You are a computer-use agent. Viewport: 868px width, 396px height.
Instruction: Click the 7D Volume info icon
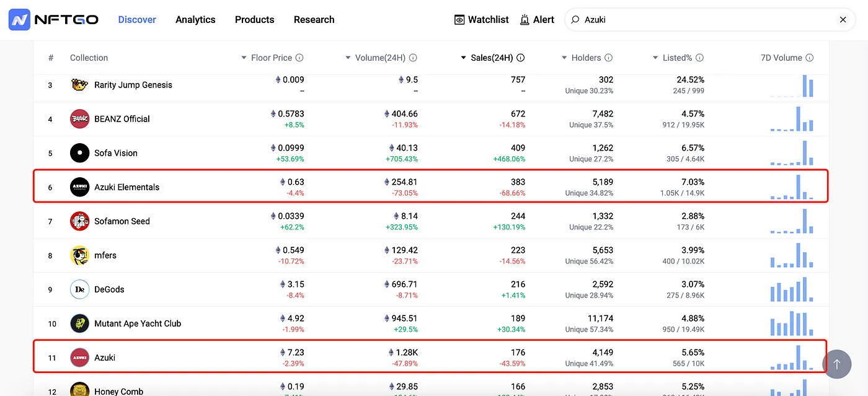(x=809, y=58)
